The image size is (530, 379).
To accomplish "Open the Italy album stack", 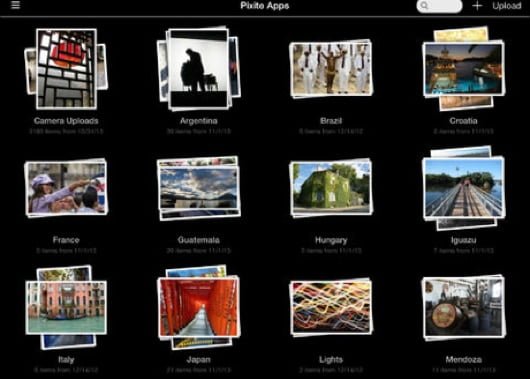I will [66, 307].
